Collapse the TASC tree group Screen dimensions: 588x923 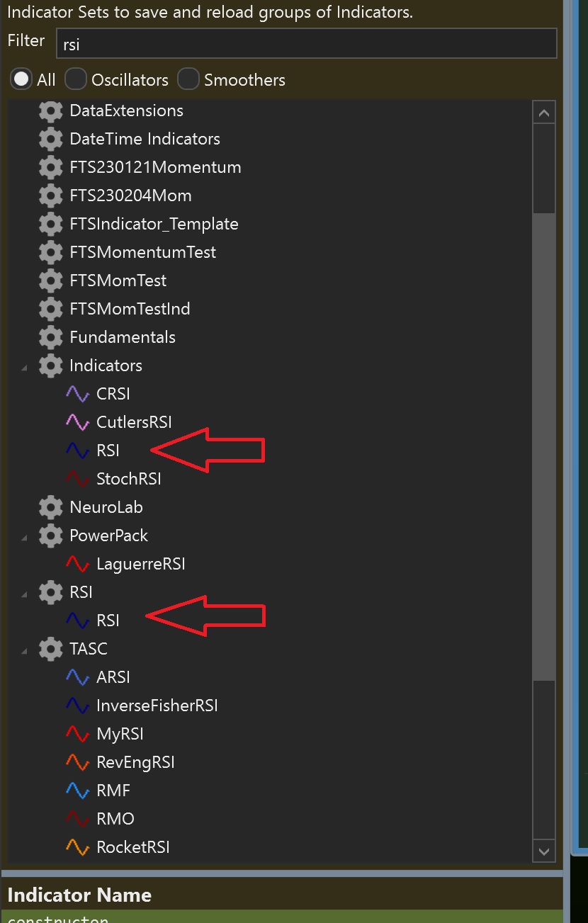(25, 650)
